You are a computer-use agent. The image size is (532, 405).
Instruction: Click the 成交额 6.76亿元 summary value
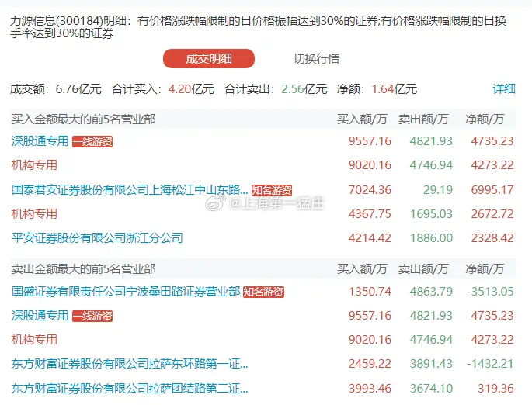[78, 89]
